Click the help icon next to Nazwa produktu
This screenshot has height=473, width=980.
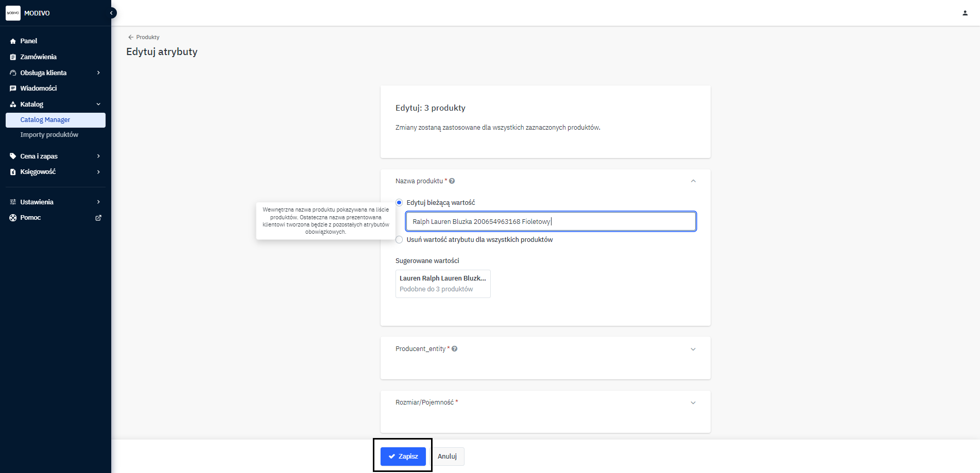tap(452, 181)
